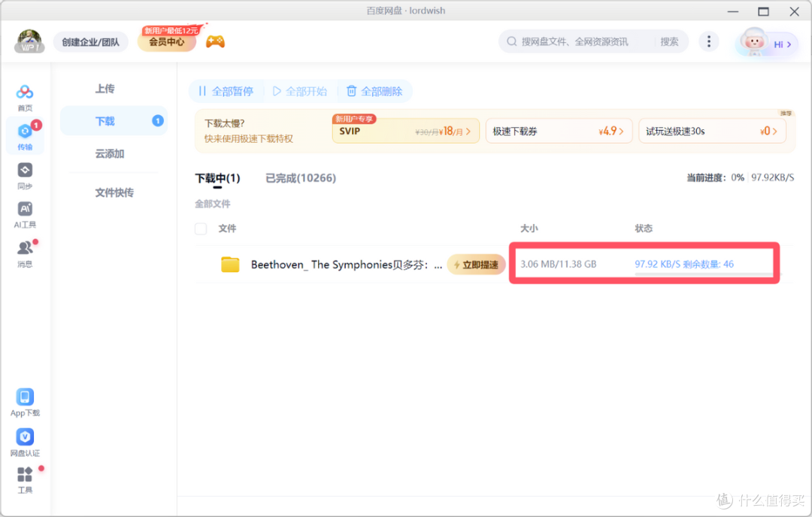The image size is (812, 517).
Task: Click the download progress bar under status
Action: [703, 274]
